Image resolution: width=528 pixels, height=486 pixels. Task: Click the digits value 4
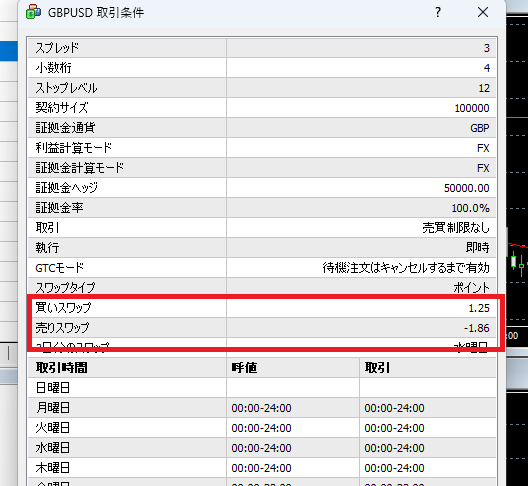(x=487, y=68)
